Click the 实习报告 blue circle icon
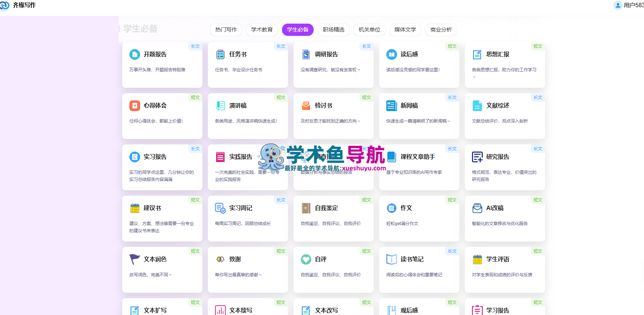This screenshot has height=315, width=644. coord(135,157)
